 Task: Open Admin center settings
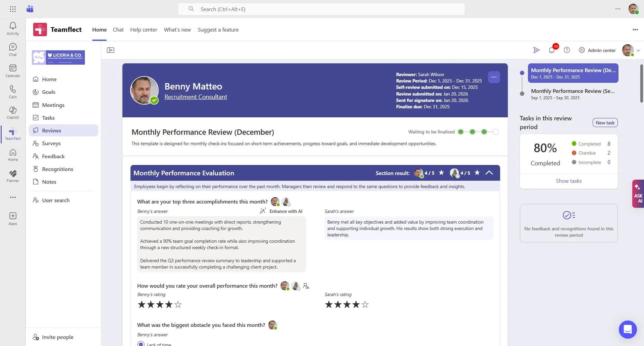pos(597,50)
